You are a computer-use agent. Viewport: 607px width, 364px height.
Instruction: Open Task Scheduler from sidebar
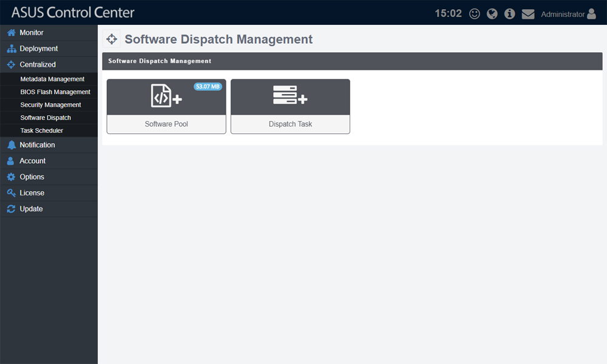41,130
